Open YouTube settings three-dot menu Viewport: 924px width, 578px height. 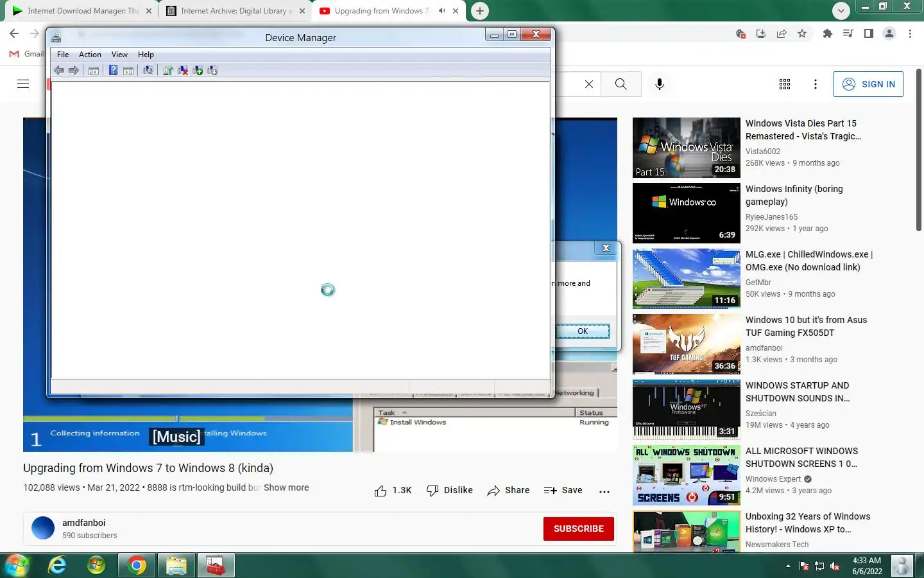pyautogui.click(x=815, y=84)
